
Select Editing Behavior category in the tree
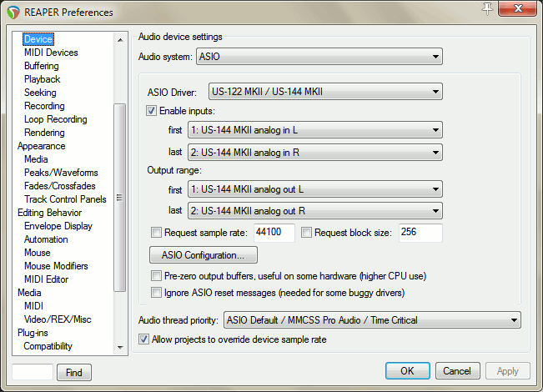tap(49, 213)
